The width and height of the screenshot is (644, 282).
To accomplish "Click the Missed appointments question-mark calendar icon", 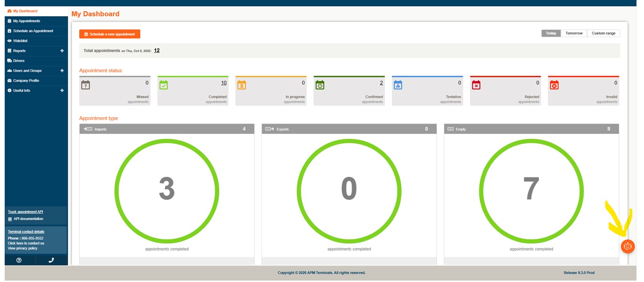I will 85,85.
